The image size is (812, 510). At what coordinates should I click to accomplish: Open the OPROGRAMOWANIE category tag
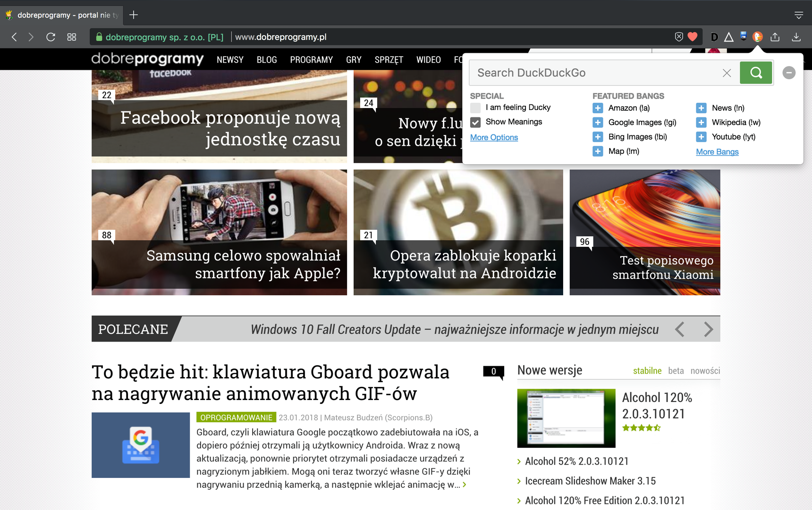236,418
